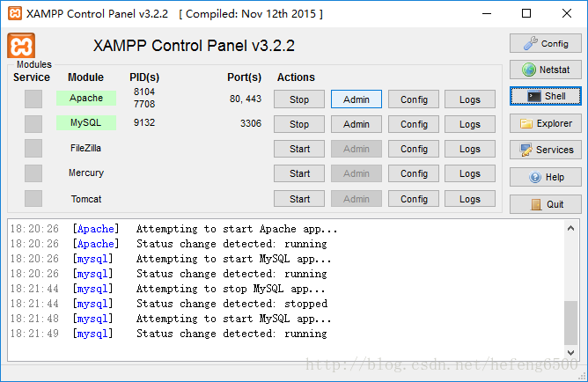Click the green Apache module label
Viewport: 588px width, 382px height.
coord(86,98)
